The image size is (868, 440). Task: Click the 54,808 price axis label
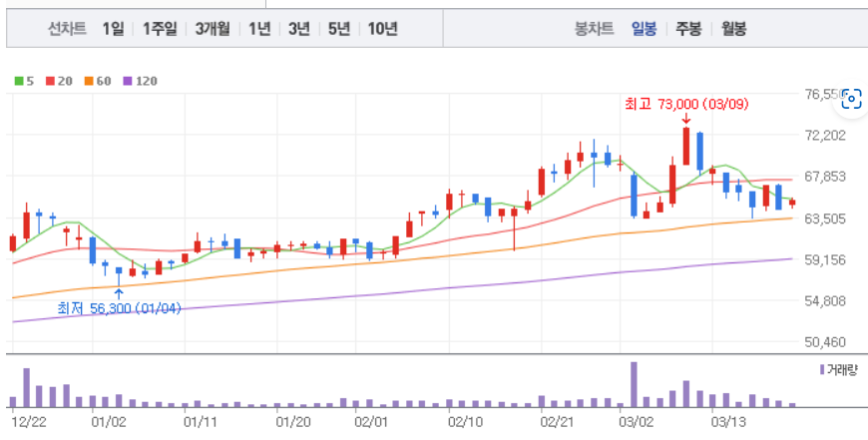click(x=823, y=301)
